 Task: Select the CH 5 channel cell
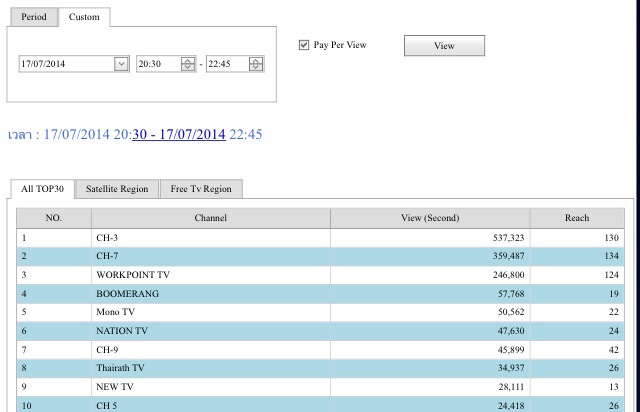pyautogui.click(x=211, y=405)
